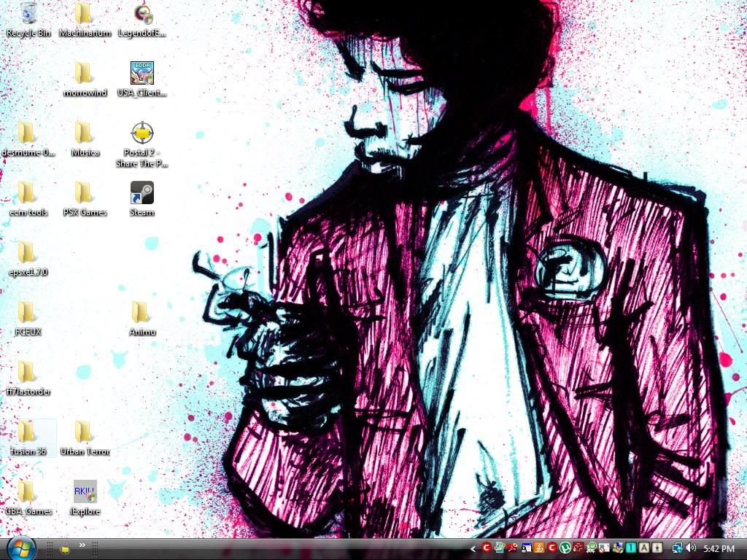
Task: Select the PSX Games folder
Action: click(x=85, y=199)
